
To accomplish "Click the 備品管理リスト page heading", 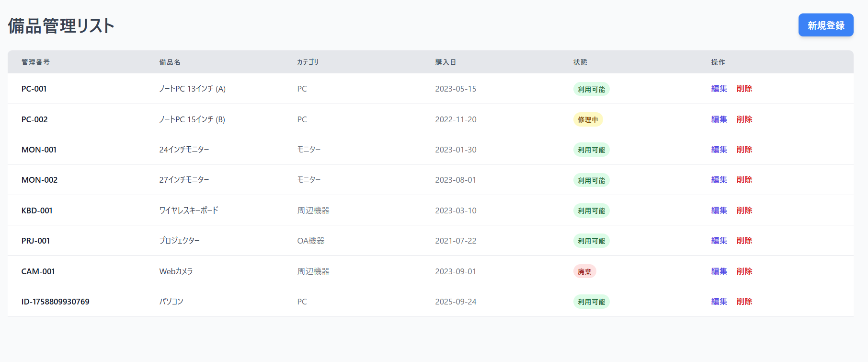I will pyautogui.click(x=61, y=26).
